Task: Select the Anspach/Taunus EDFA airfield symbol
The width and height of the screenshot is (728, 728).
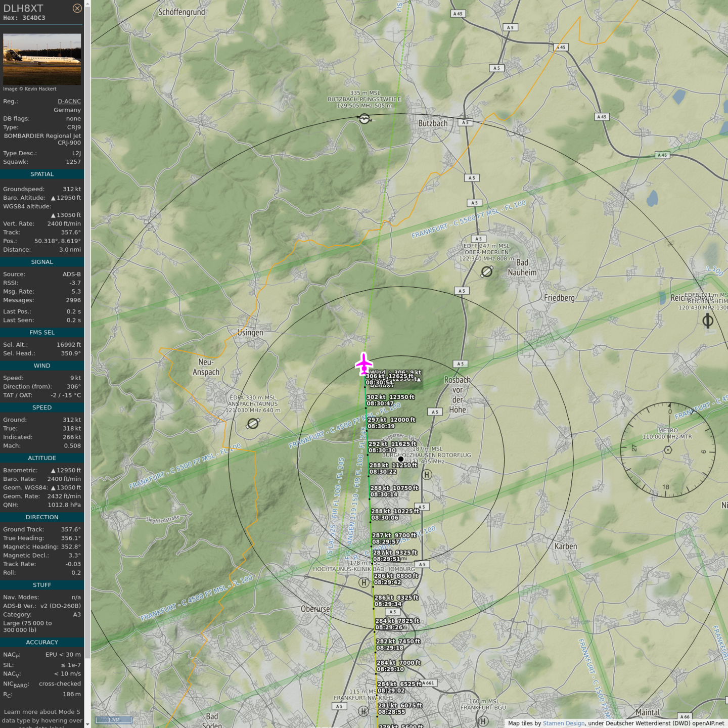Action: 253,424
